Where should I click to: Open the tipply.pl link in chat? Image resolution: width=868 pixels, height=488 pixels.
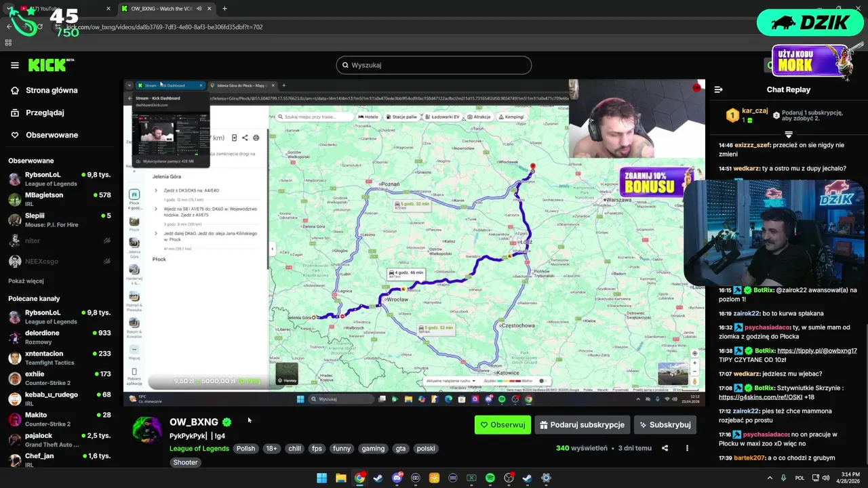817,351
